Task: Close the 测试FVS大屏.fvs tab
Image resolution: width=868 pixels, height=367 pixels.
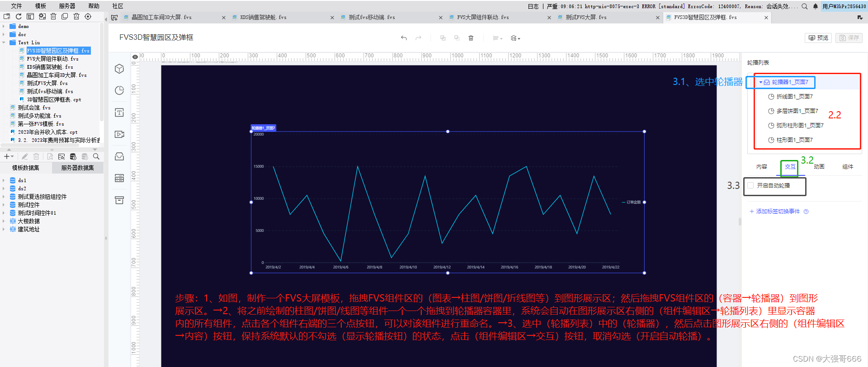Action: click(658, 18)
